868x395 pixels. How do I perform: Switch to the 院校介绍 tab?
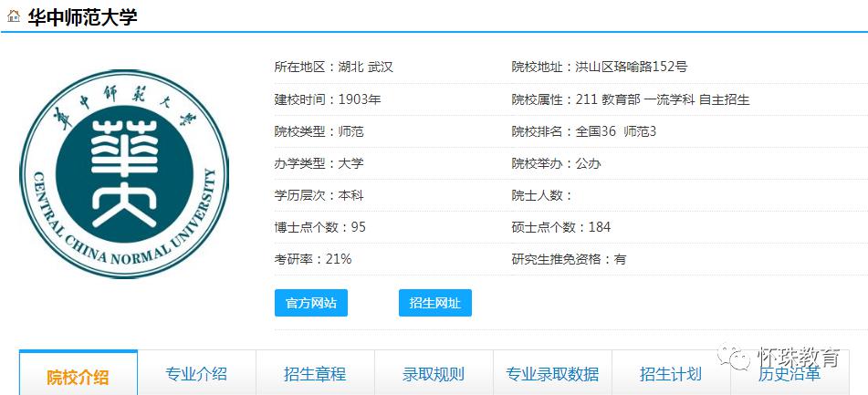click(x=78, y=375)
